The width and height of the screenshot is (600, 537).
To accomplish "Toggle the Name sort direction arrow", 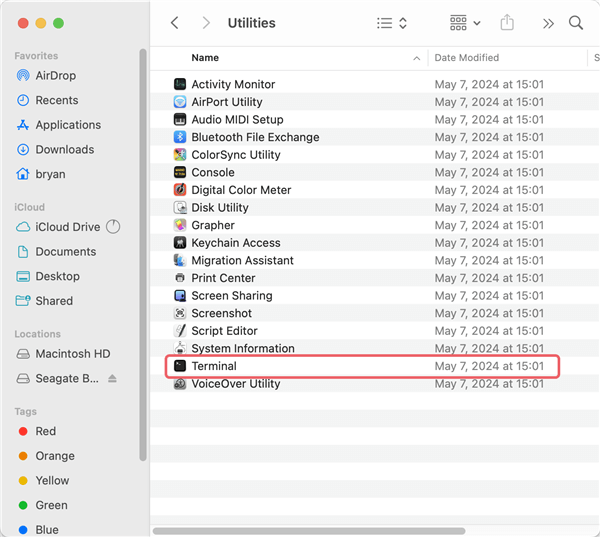I will (416, 58).
